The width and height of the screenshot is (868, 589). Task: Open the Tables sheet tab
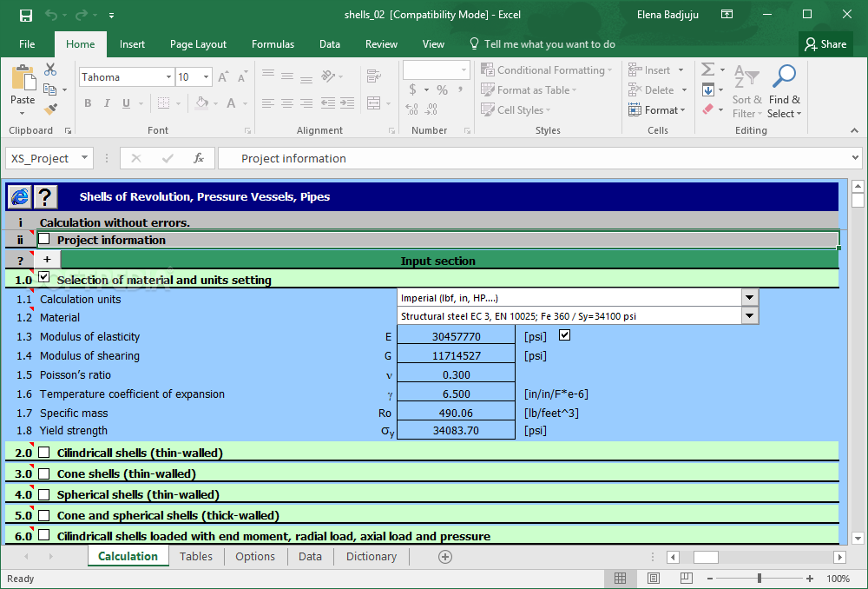click(196, 556)
